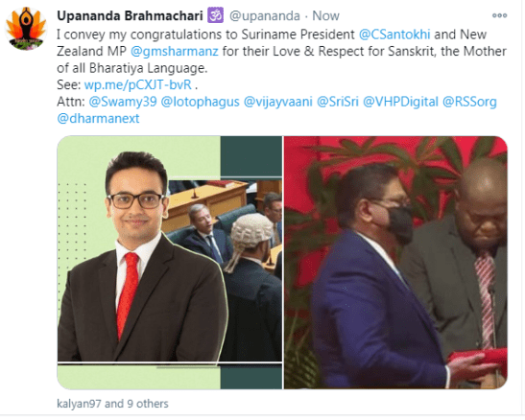Open the @CSantokhi mention
This screenshot has width=525, height=420.
click(x=394, y=35)
